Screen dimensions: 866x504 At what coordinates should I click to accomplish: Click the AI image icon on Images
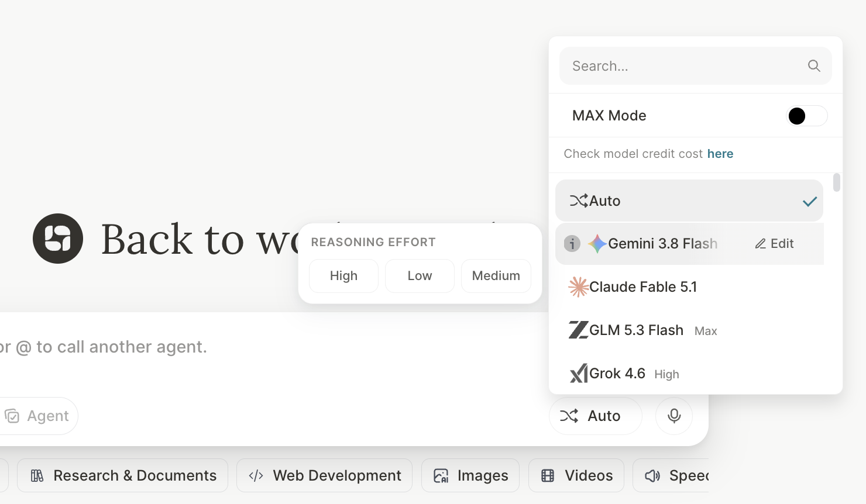(441, 475)
